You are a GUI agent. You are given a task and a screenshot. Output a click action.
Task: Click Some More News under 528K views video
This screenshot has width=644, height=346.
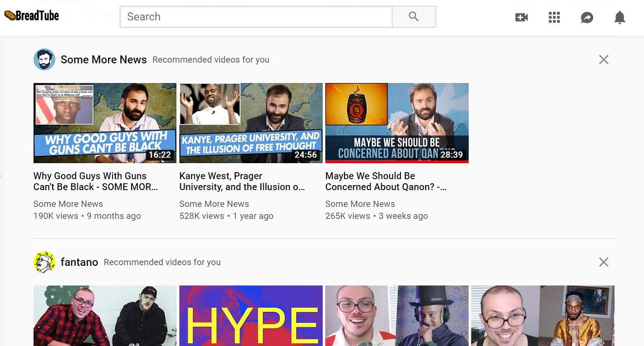pos(214,204)
